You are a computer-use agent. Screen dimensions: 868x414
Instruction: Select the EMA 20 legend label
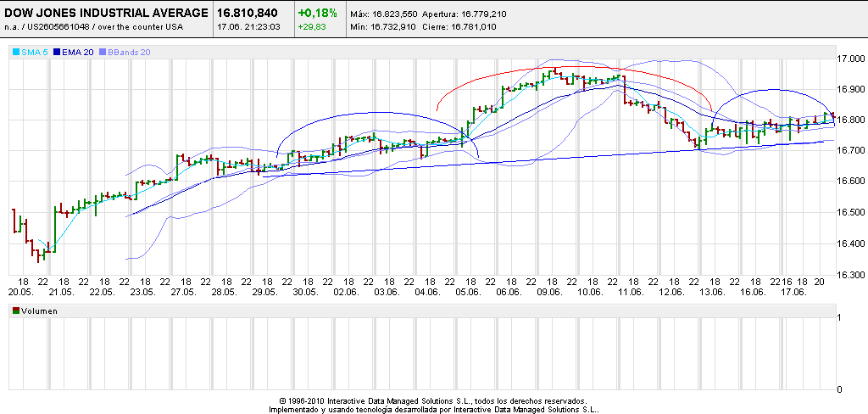tap(77, 52)
